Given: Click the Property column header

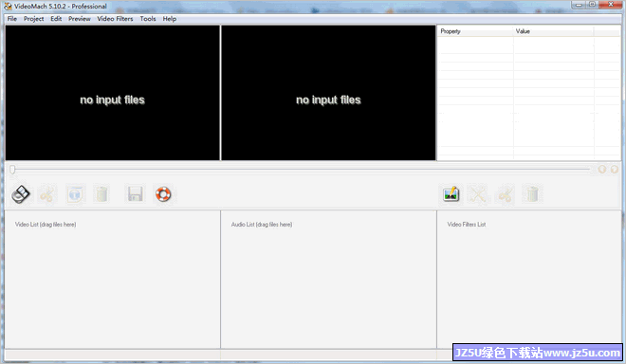Looking at the screenshot, I should click(x=475, y=31).
